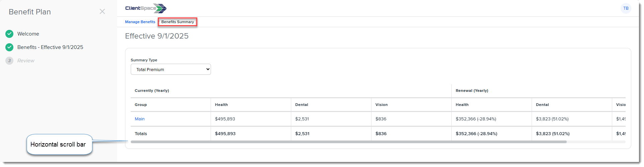The width and height of the screenshot is (644, 167).
Task: Click the empty scrollbar track at right end
Action: point(596,142)
